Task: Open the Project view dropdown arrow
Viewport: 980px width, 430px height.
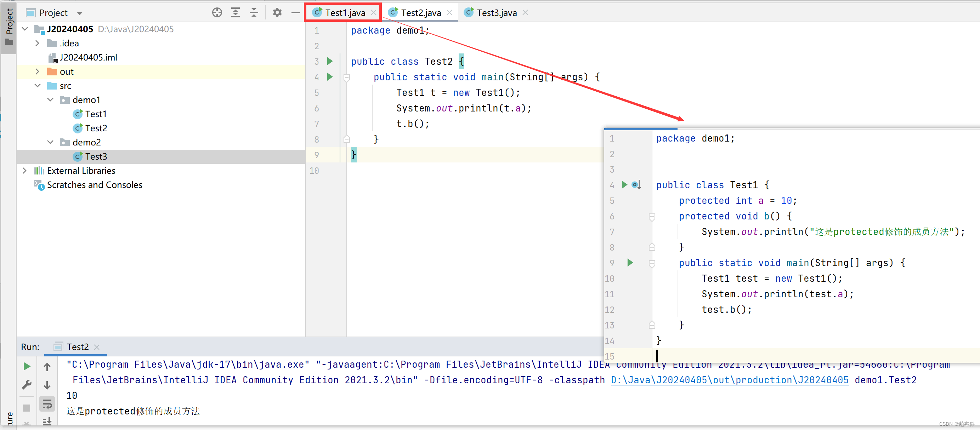Action: coord(79,13)
